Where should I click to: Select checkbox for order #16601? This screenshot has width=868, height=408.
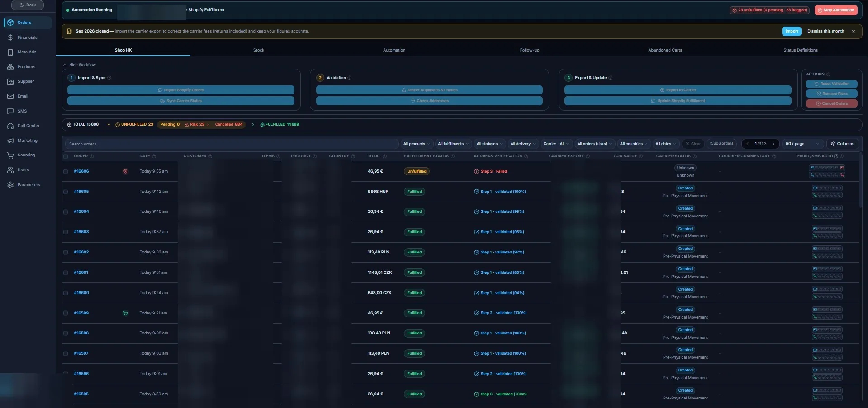(66, 273)
